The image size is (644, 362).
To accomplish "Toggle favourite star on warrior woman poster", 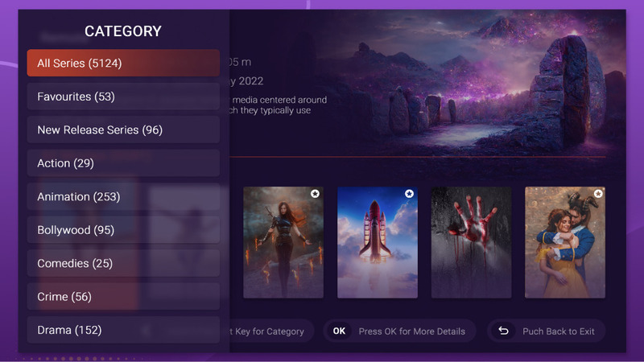I will pyautogui.click(x=315, y=193).
